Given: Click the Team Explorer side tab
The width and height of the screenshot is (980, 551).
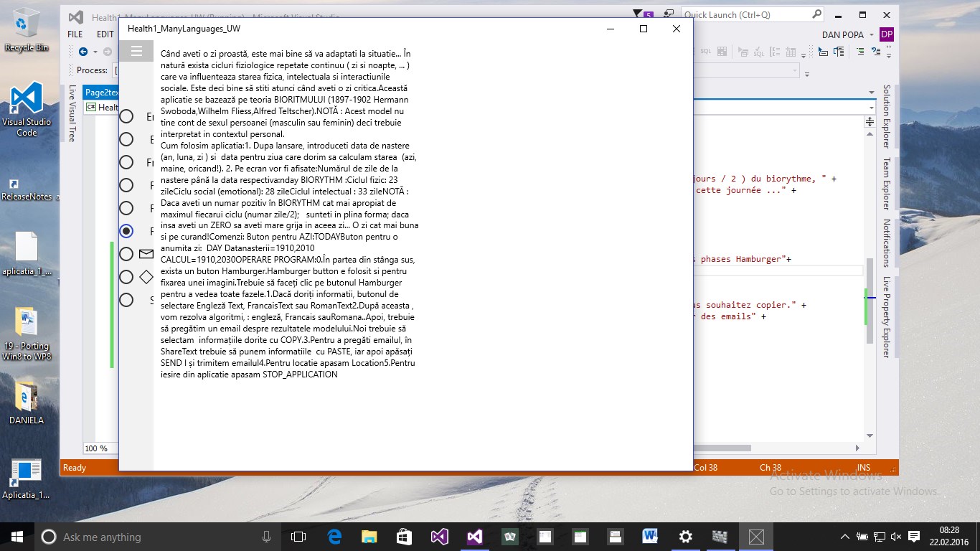Looking at the screenshot, I should 887,183.
